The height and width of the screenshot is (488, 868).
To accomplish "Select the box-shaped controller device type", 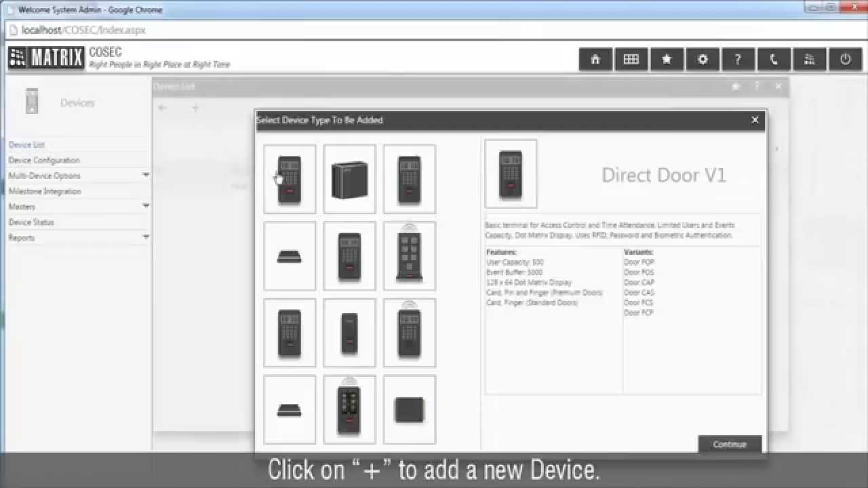I will tap(349, 180).
